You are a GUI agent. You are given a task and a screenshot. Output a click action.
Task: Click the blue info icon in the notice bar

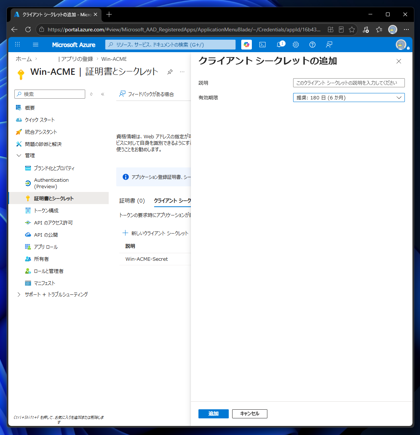coord(126,177)
